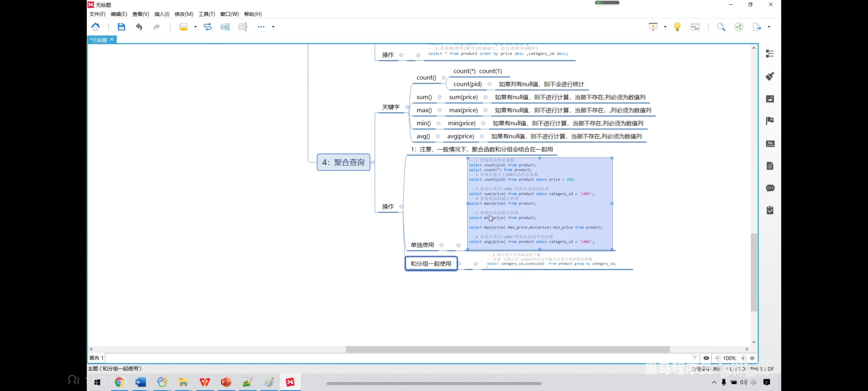
Task: Click the zoom in plus button
Action: click(743, 358)
